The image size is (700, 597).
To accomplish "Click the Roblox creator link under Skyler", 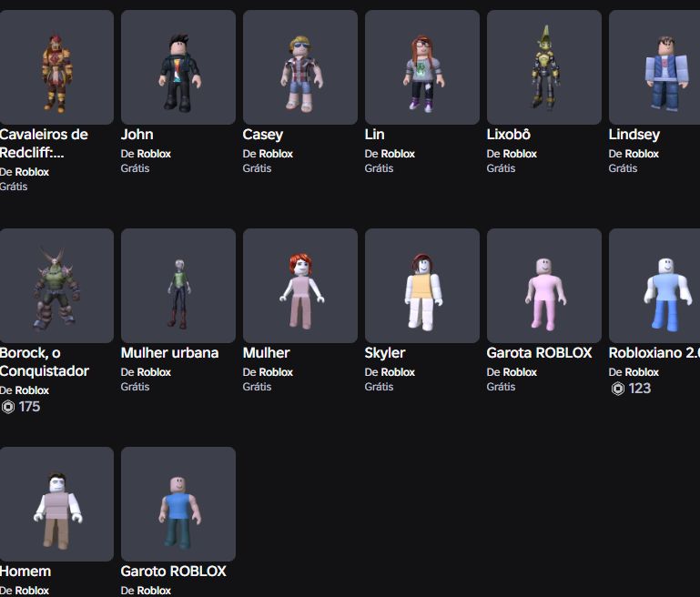I will tap(398, 371).
